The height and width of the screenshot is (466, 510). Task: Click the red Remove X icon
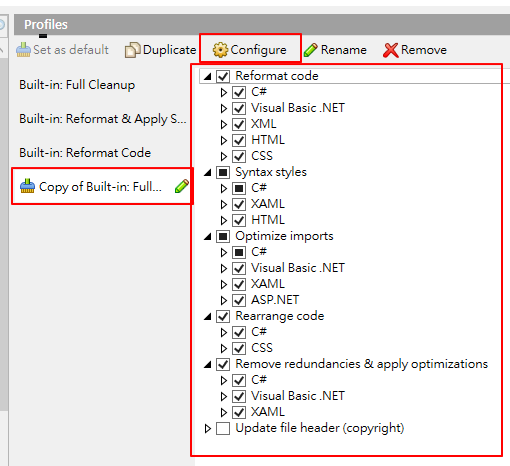tap(390, 50)
